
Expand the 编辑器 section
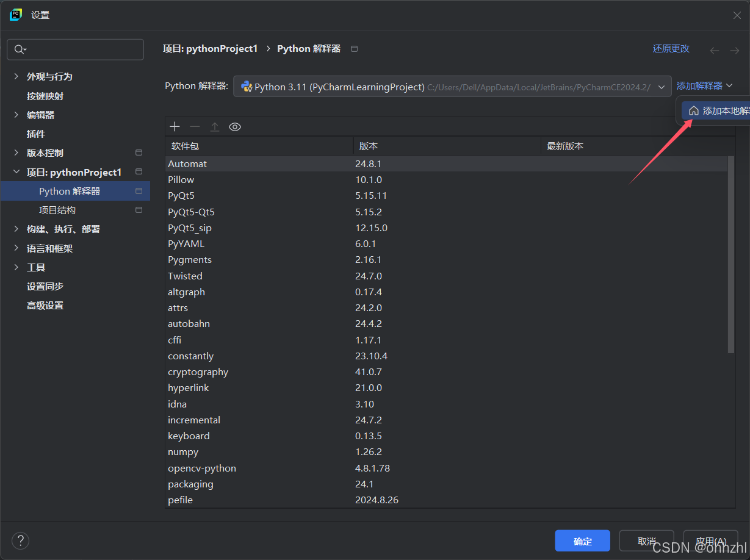[x=16, y=115]
